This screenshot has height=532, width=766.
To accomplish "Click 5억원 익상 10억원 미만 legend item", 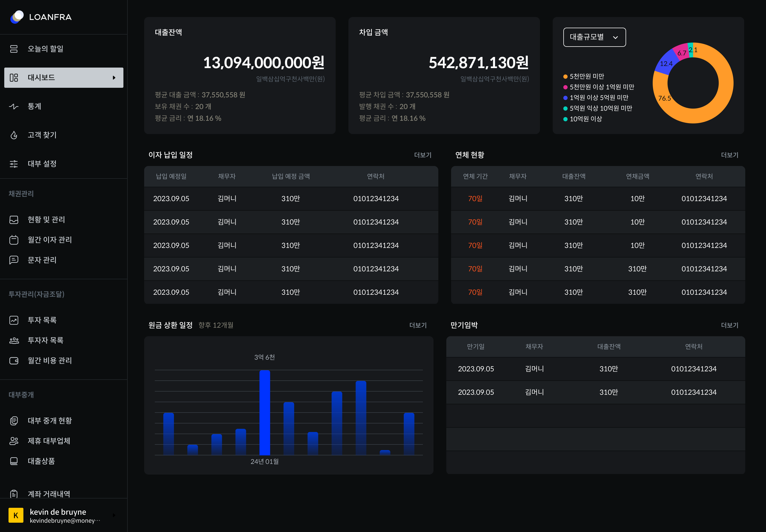I will (598, 108).
